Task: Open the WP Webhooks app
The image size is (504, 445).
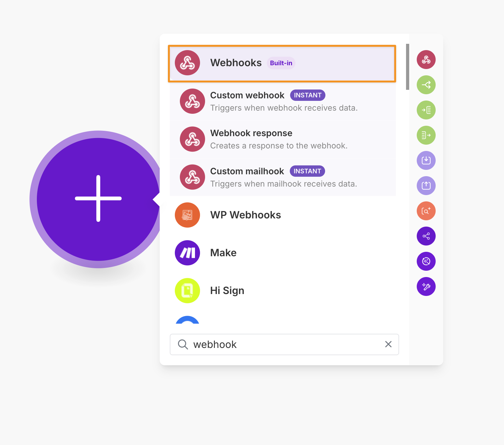Action: (x=283, y=215)
